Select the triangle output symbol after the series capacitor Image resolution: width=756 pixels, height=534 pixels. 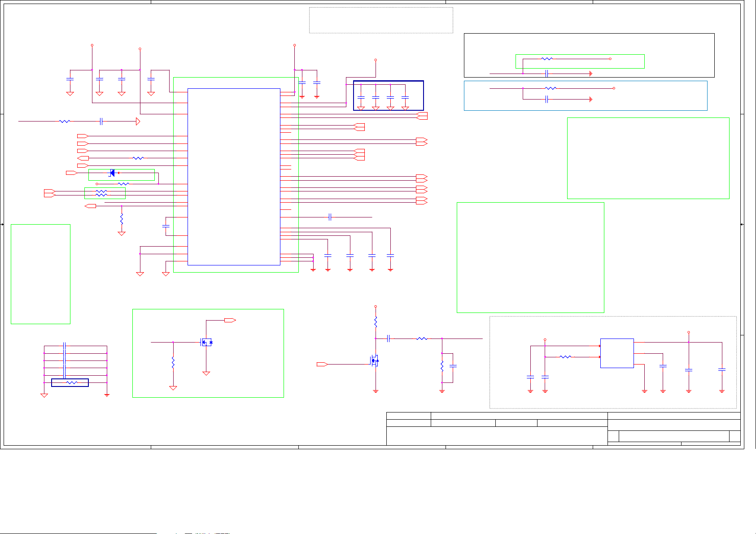tap(138, 122)
